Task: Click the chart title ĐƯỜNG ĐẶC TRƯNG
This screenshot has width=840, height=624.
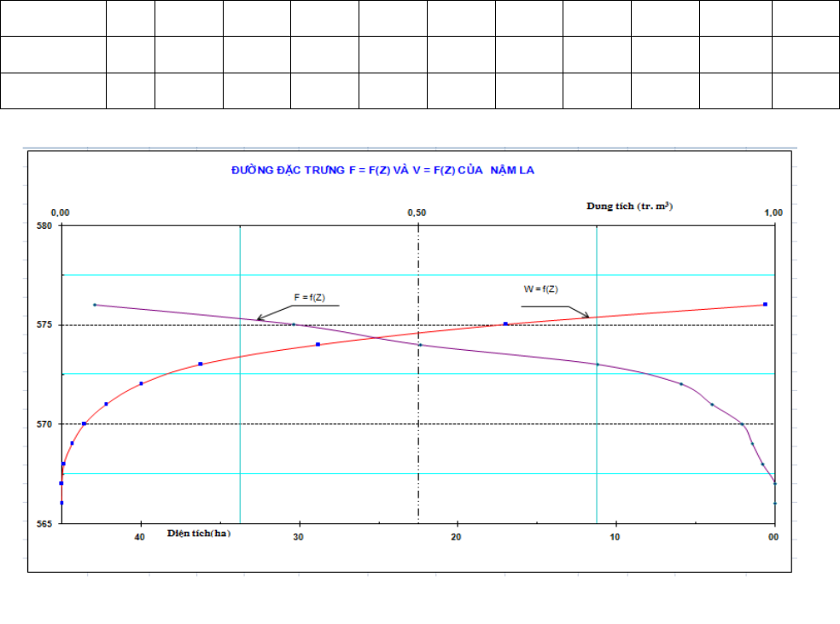Action: point(382,171)
